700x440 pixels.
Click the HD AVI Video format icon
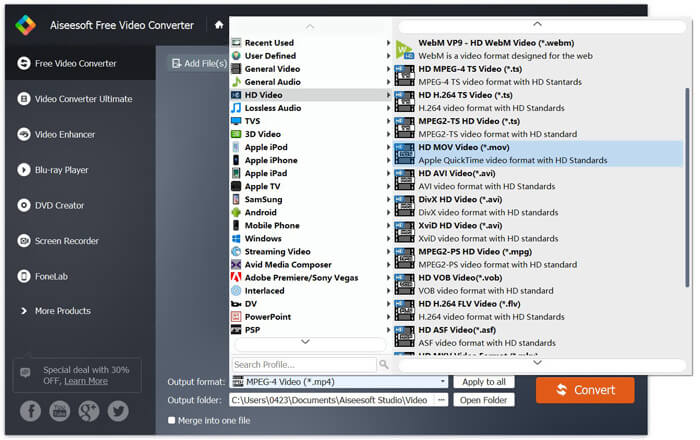404,180
